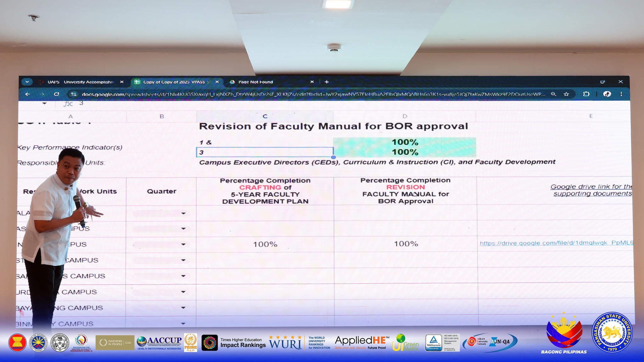Click the site information icon in address bar
Screen dimensions: 644x362
pyautogui.click(x=74, y=94)
